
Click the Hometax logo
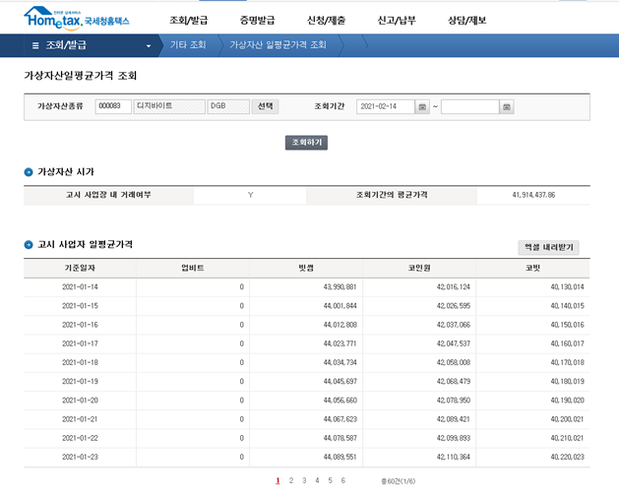pyautogui.click(x=77, y=18)
